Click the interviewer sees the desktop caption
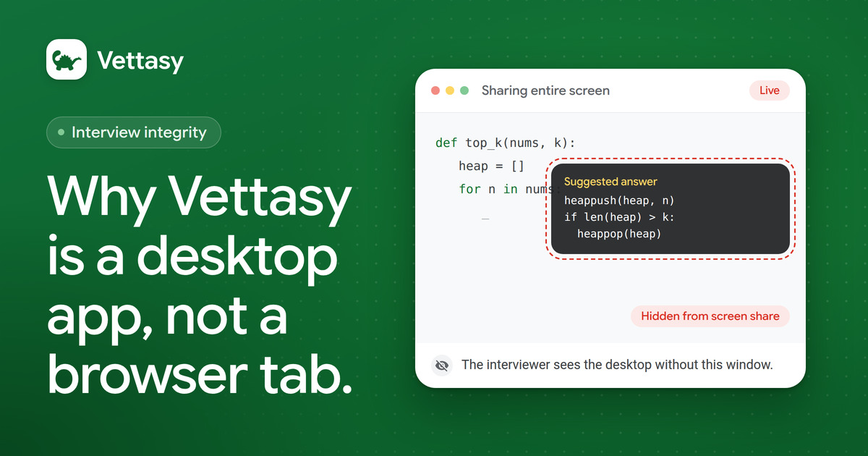This screenshot has width=868, height=456. point(617,365)
